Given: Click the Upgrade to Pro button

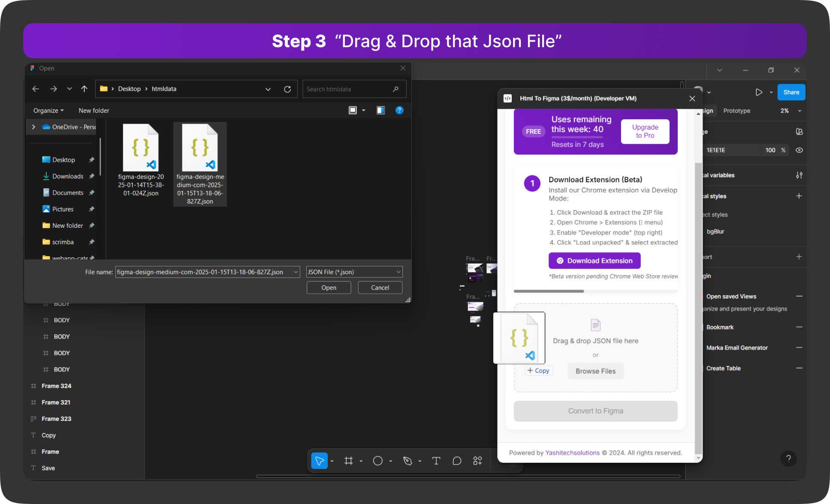Looking at the screenshot, I should 645,131.
